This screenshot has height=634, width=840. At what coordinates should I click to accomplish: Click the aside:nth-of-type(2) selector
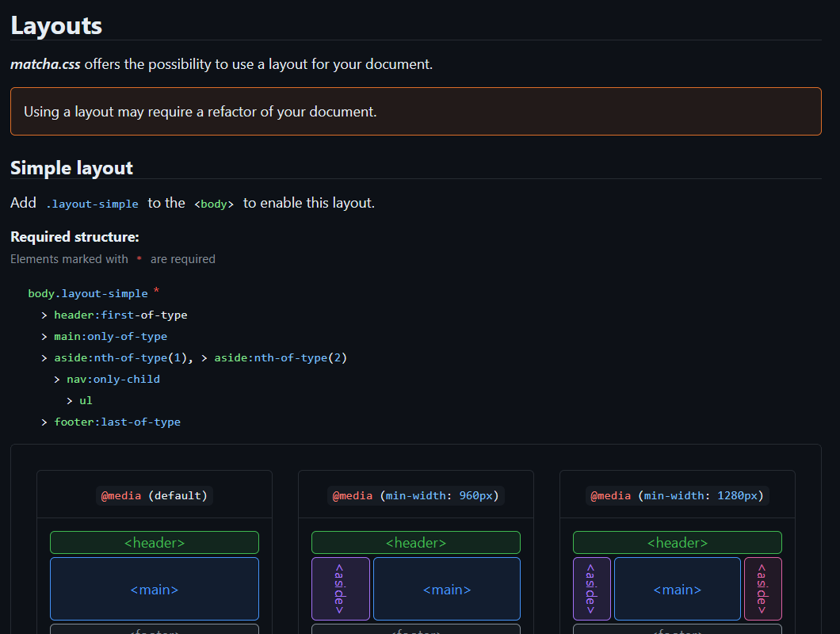coord(281,358)
